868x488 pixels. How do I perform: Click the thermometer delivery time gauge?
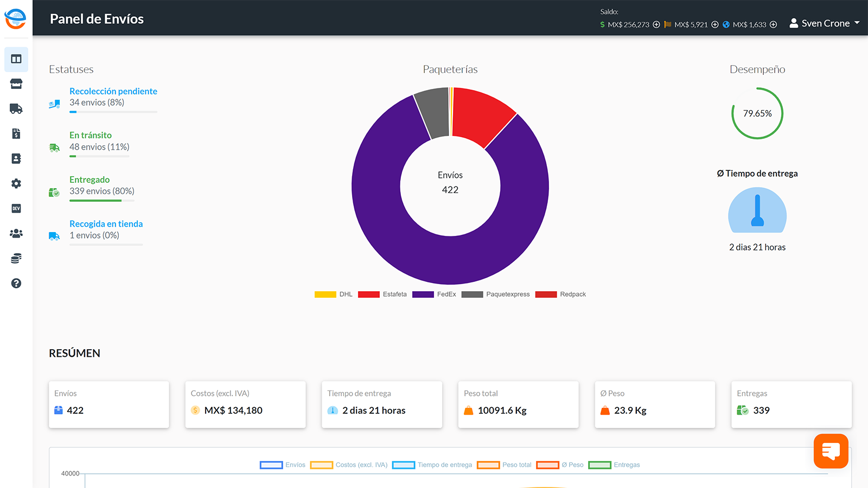click(x=757, y=210)
